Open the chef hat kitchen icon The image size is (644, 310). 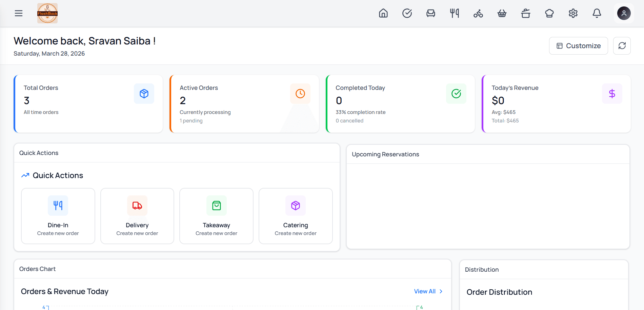click(x=549, y=13)
